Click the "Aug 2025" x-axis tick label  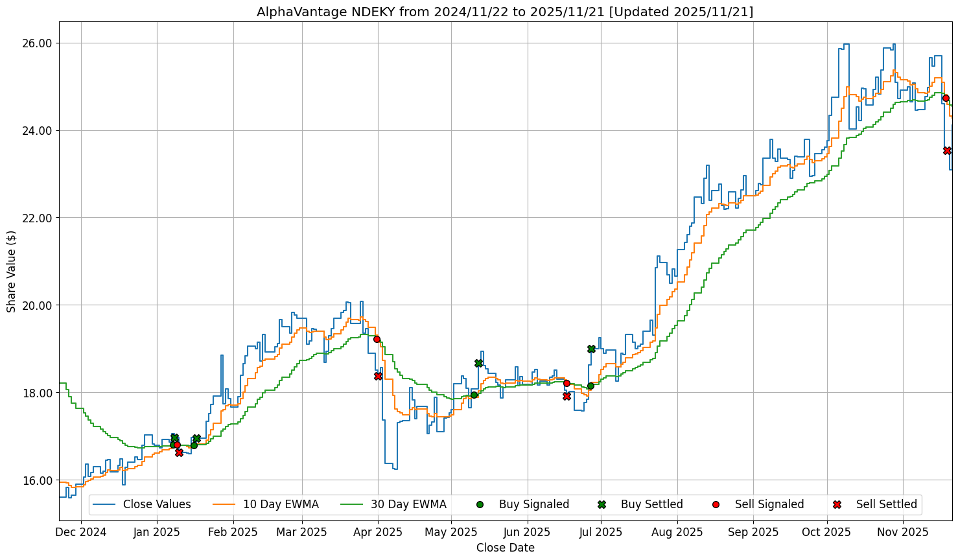677,532
